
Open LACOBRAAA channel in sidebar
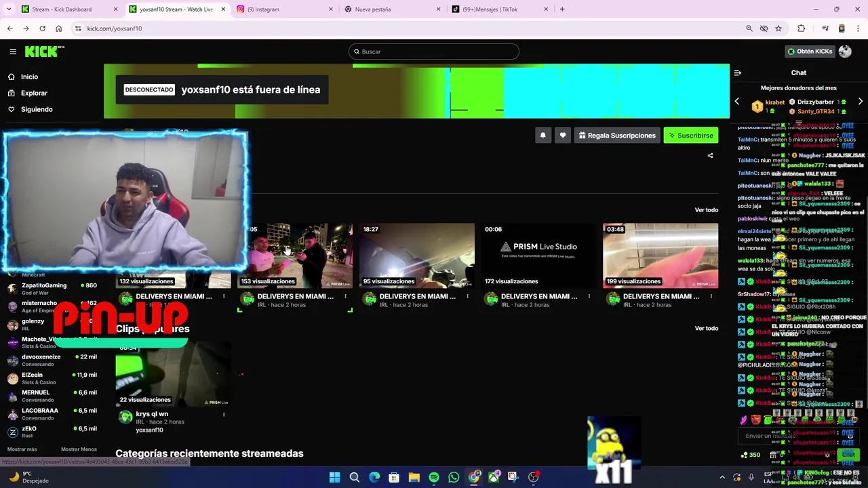(52, 413)
